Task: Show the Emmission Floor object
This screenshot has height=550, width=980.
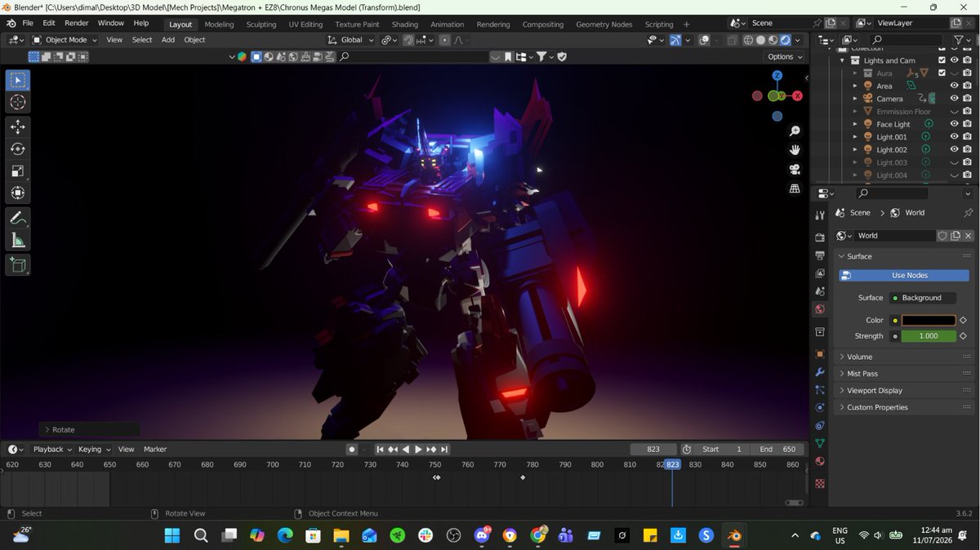Action: (x=954, y=112)
